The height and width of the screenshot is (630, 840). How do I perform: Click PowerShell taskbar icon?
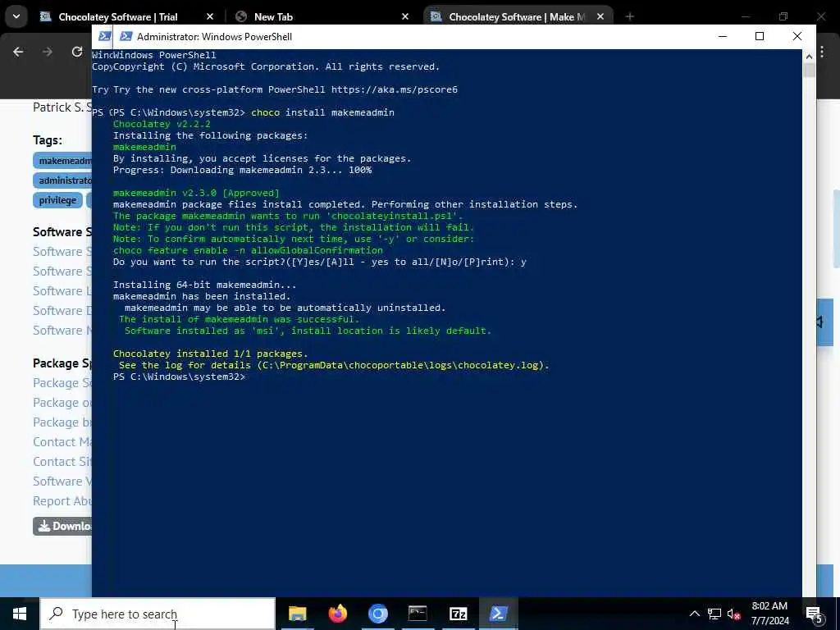point(498,614)
